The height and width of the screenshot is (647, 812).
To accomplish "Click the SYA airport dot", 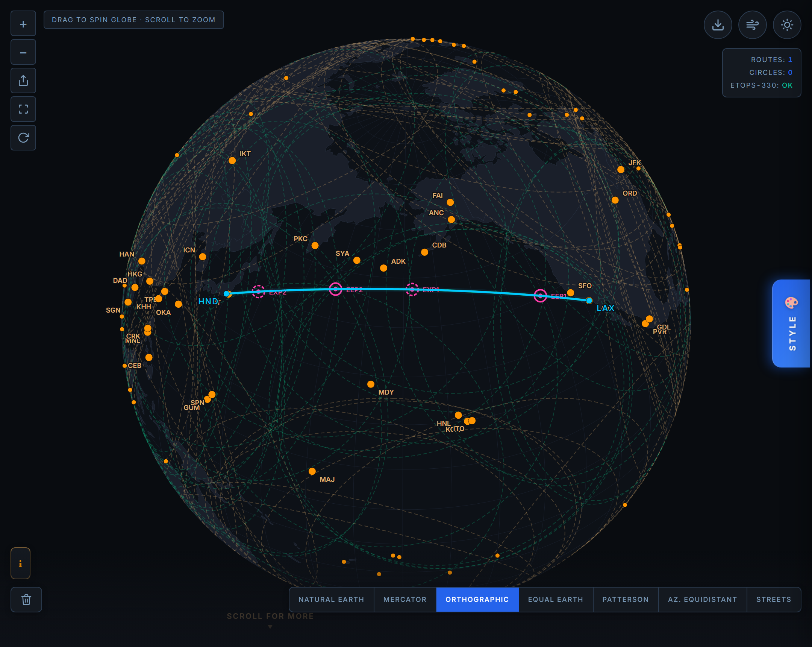I will 357,260.
